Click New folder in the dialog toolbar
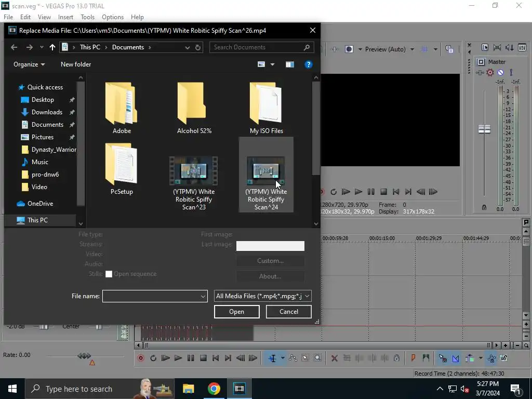The height and width of the screenshot is (399, 532). click(76, 64)
